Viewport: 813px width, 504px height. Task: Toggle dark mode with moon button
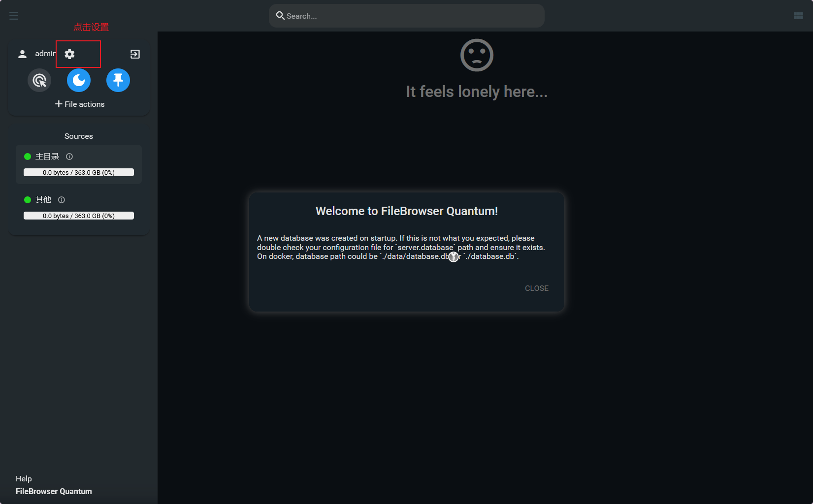pos(79,80)
